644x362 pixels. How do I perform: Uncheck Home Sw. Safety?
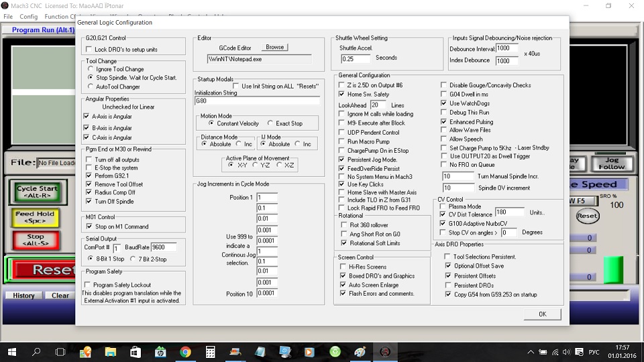click(341, 94)
